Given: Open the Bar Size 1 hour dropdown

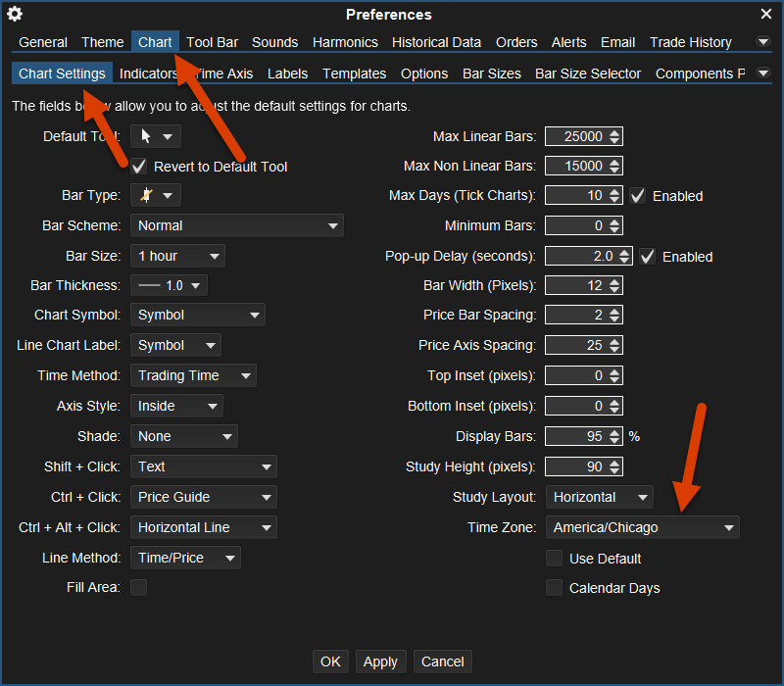Looking at the screenshot, I should pyautogui.click(x=177, y=256).
